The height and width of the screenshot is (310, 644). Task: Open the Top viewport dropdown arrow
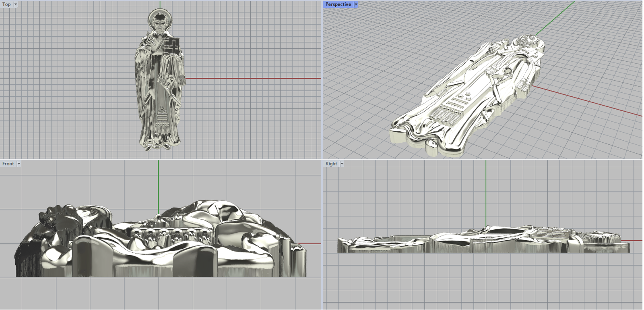click(16, 4)
